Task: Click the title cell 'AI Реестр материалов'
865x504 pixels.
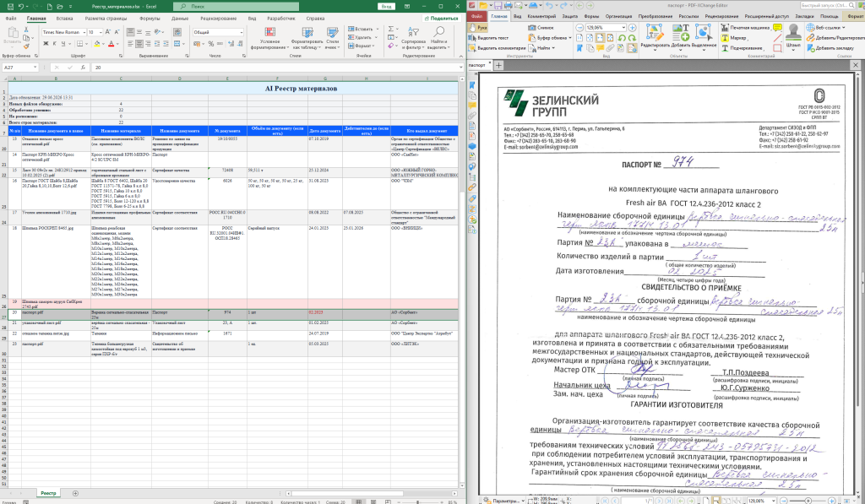Action: (301, 89)
